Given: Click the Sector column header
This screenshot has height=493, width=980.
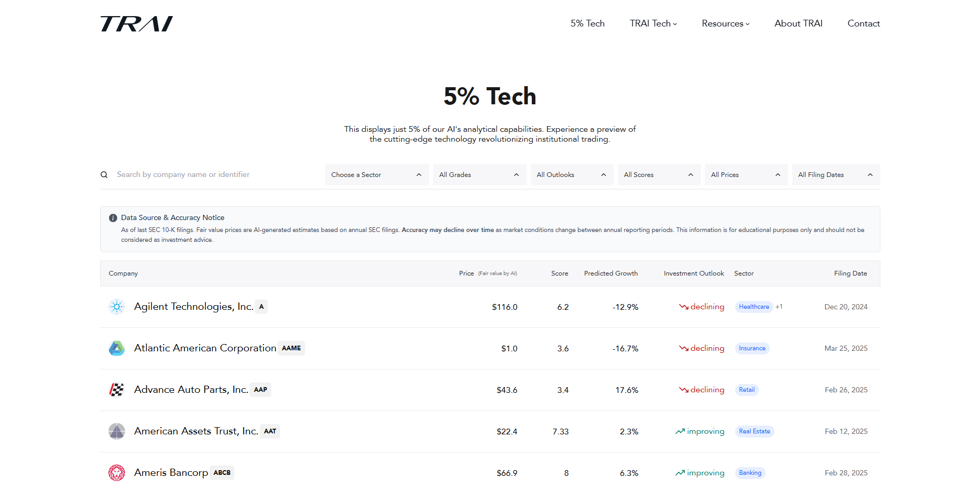Looking at the screenshot, I should tap(744, 273).
